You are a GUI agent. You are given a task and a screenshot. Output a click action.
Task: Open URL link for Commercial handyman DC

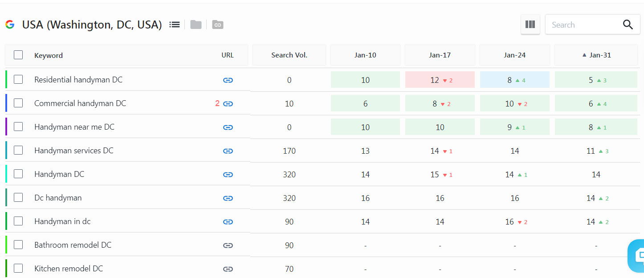click(228, 104)
